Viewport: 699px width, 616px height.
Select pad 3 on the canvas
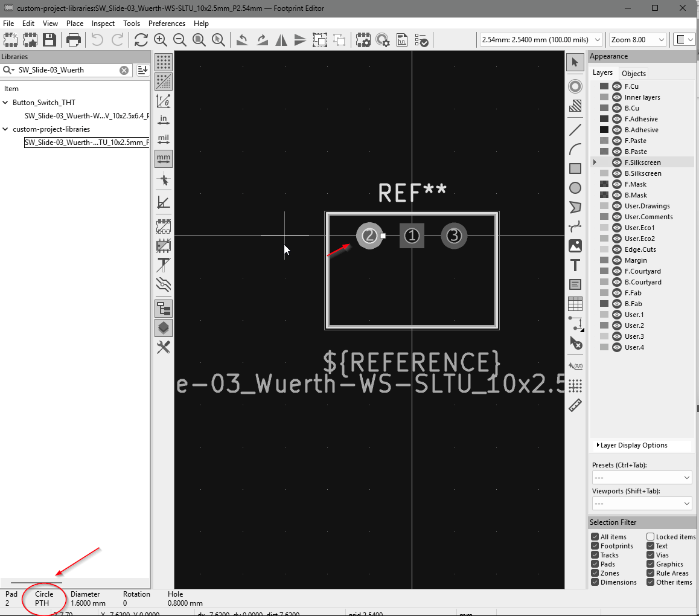click(454, 236)
